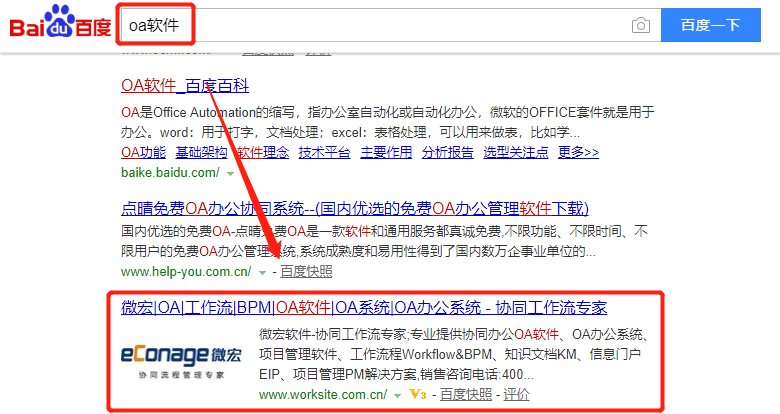
Task: Click the www.worksite.com.cn/ URL text
Action: (x=323, y=395)
